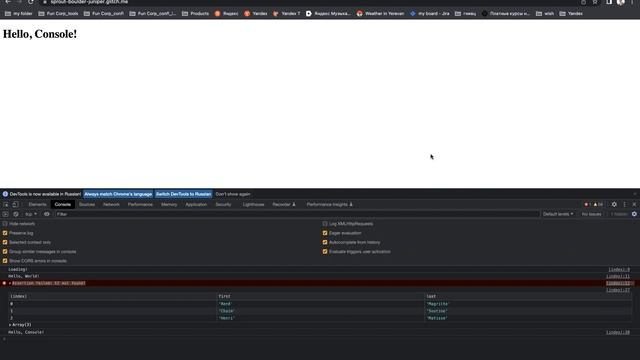Open the Яндекс Музыка bookmark
The width and height of the screenshot is (640, 360).
pyautogui.click(x=328, y=13)
